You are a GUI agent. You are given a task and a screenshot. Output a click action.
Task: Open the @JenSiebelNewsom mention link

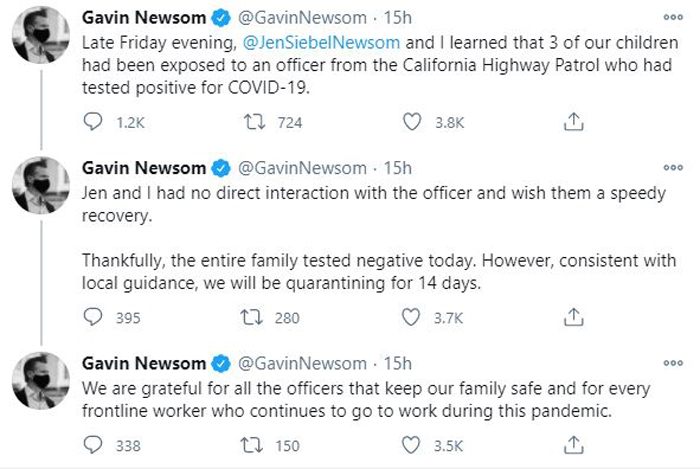pos(321,43)
